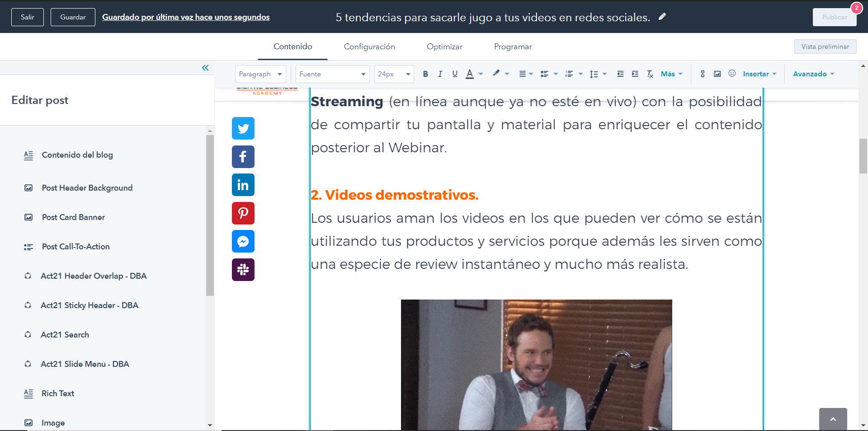Open the emoji picker
868x431 pixels.
click(732, 74)
